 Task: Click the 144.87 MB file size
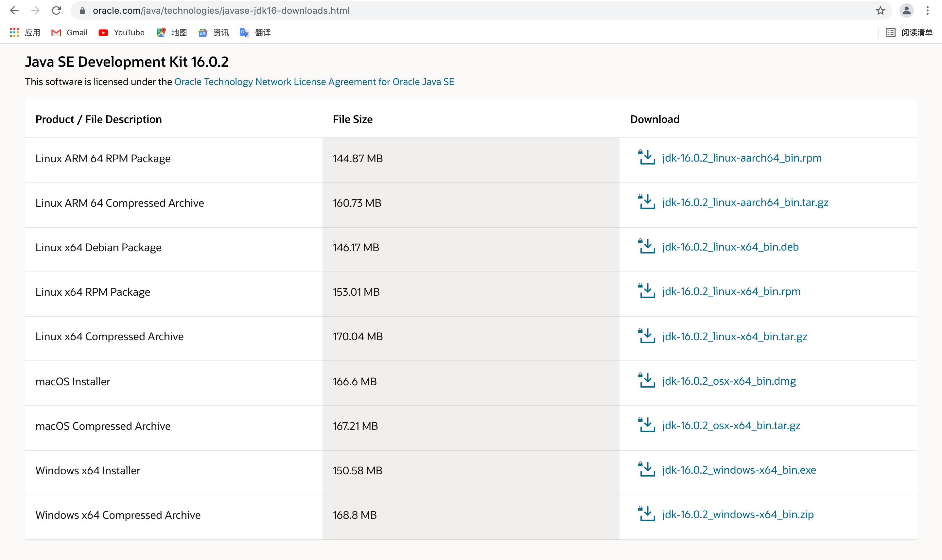pyautogui.click(x=358, y=159)
